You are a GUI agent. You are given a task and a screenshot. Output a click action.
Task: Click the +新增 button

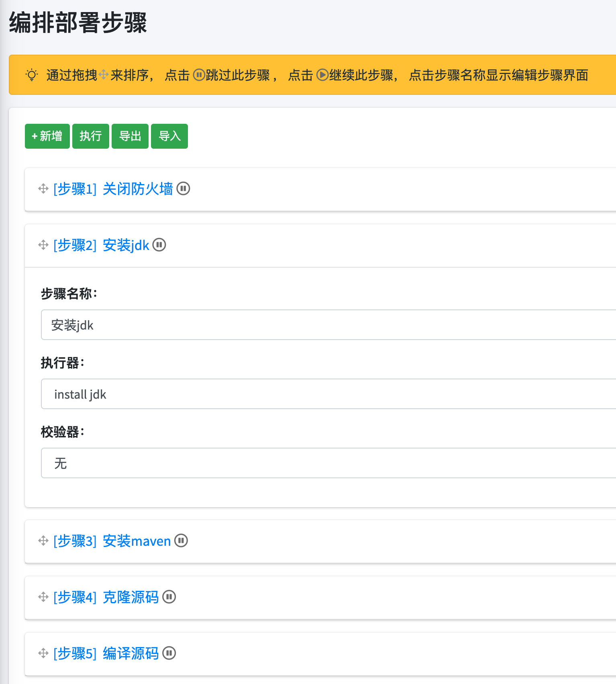click(47, 136)
